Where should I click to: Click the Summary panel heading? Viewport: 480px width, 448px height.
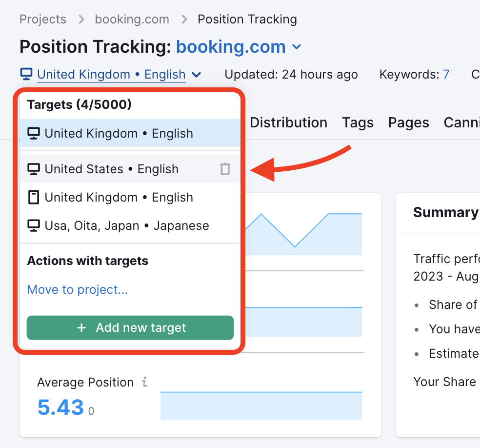point(446,212)
